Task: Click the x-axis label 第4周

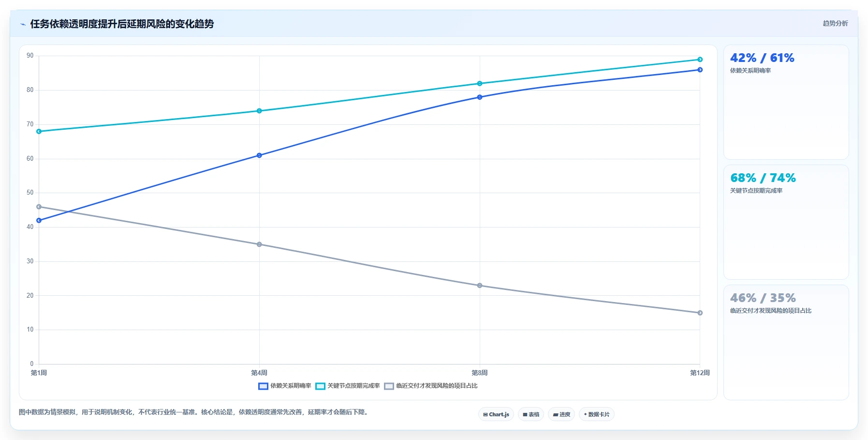Action: (259, 373)
